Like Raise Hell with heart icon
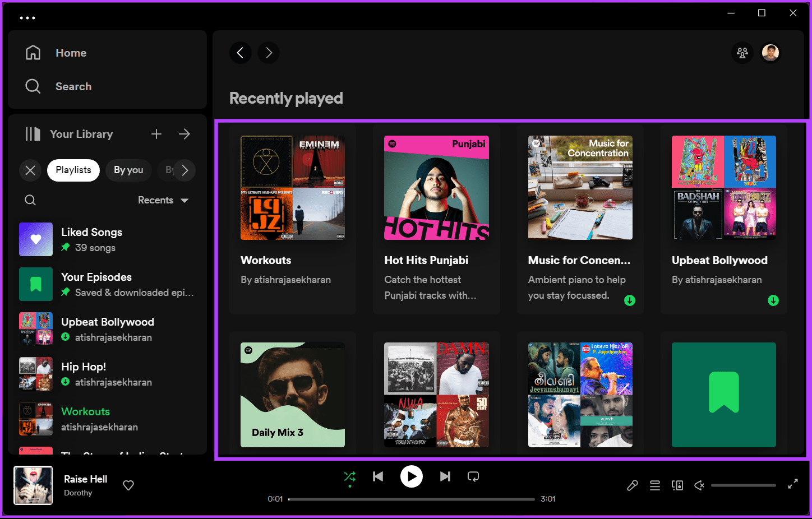The height and width of the screenshot is (519, 812). tap(128, 485)
